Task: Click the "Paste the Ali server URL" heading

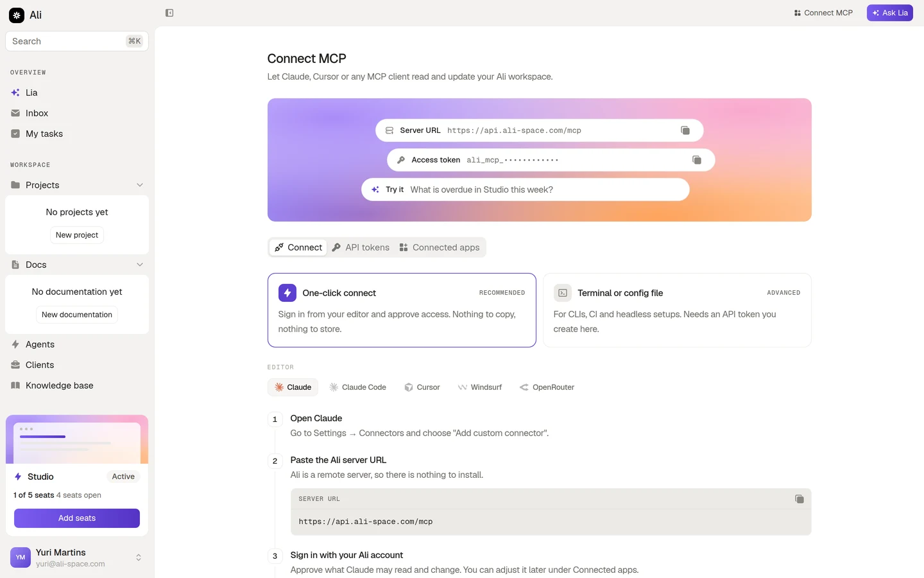Action: click(x=338, y=460)
